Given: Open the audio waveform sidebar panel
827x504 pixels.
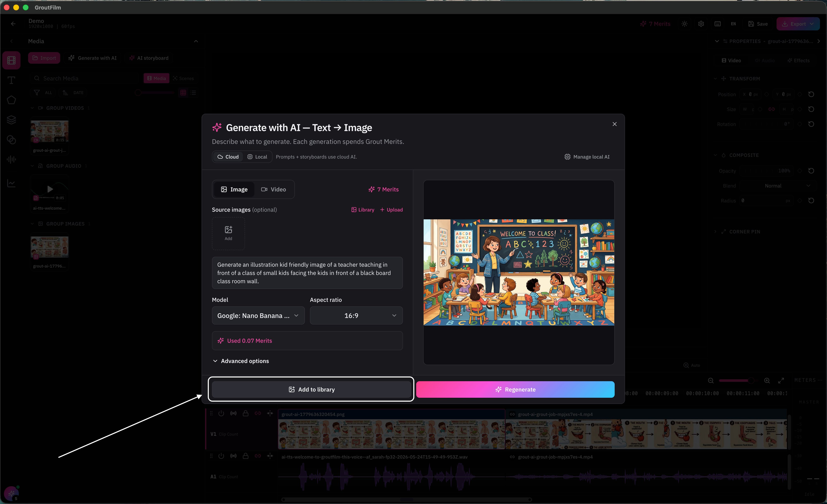Looking at the screenshot, I should 11,159.
